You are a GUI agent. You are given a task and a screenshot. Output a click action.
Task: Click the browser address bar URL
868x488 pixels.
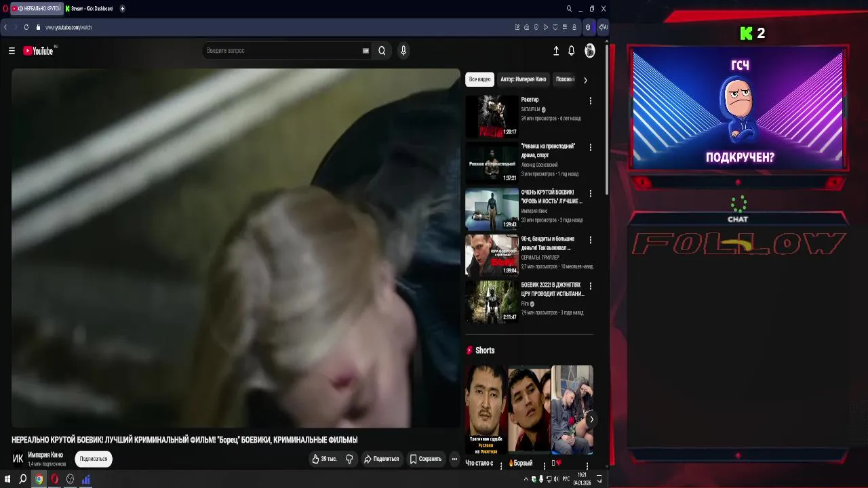point(68,27)
